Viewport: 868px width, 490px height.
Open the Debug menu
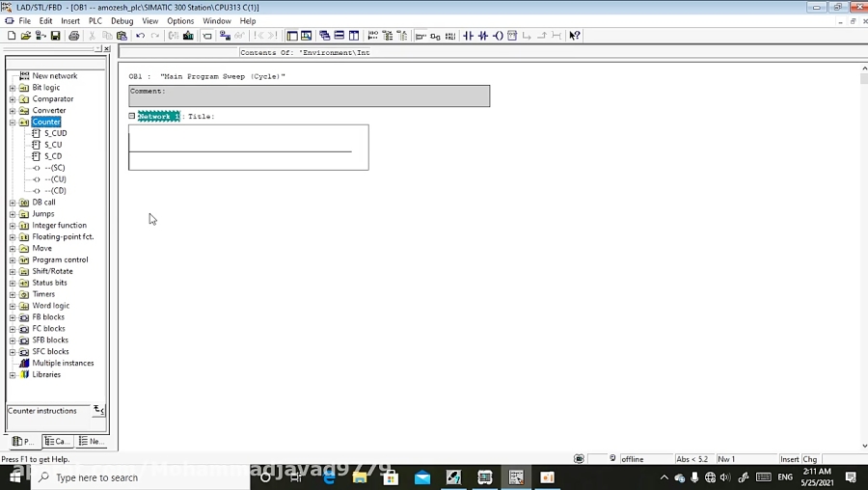(x=122, y=20)
